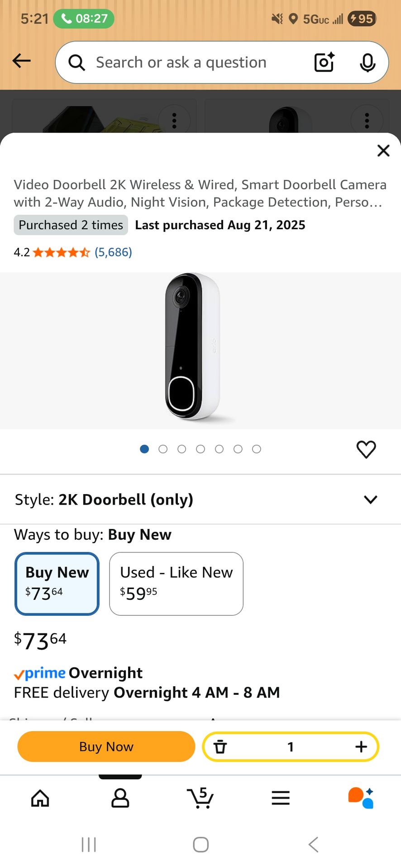This screenshot has width=401, height=868.
Task: Open camera lens visual search
Action: click(x=324, y=62)
